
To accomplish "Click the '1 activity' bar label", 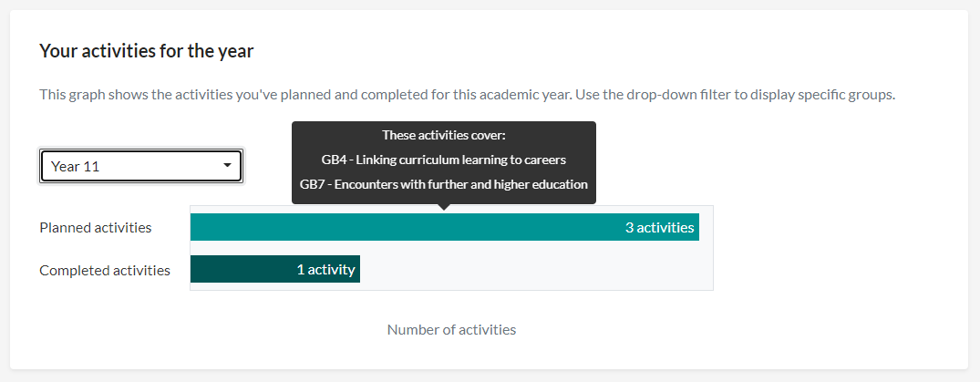I will pyautogui.click(x=325, y=270).
